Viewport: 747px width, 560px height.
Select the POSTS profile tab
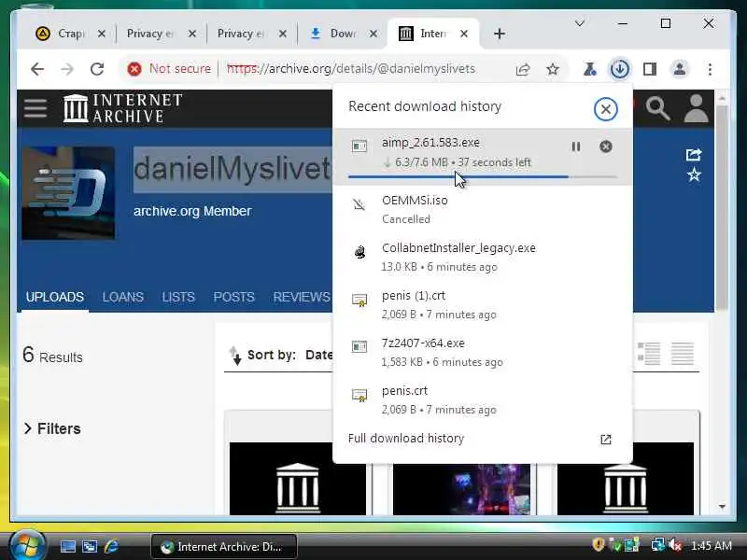coord(234,297)
